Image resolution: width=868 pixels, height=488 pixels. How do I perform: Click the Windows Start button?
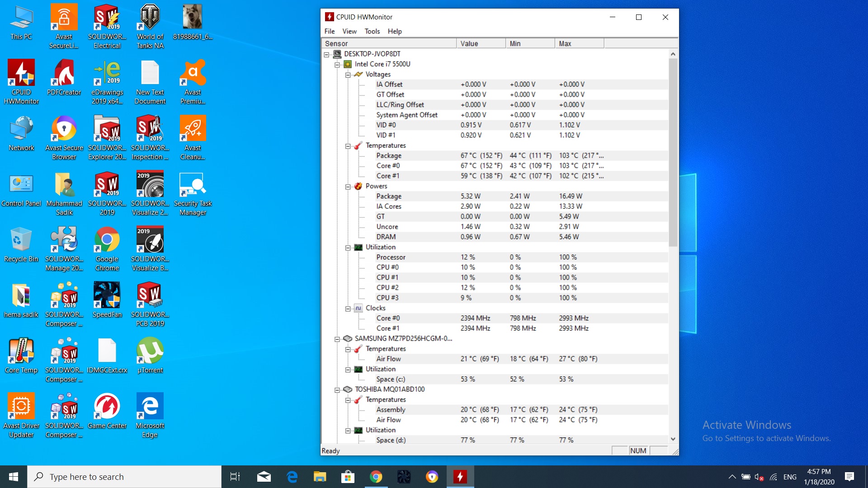[x=14, y=477]
